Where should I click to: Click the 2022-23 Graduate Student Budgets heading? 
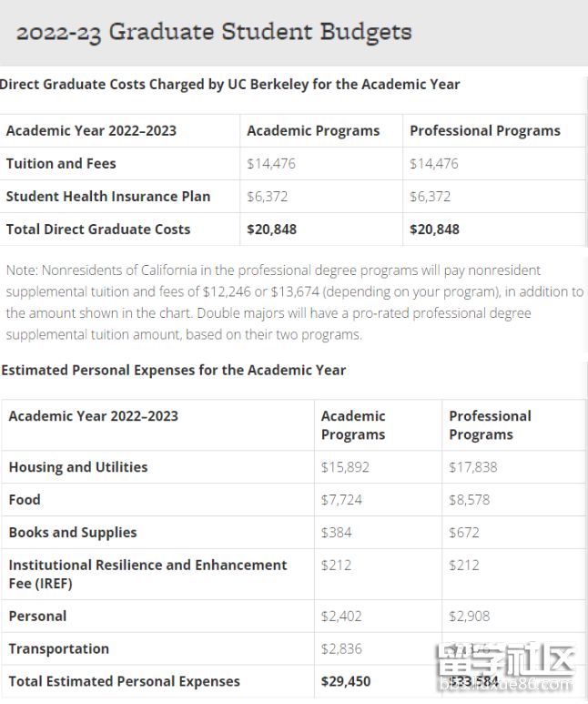[x=214, y=32]
